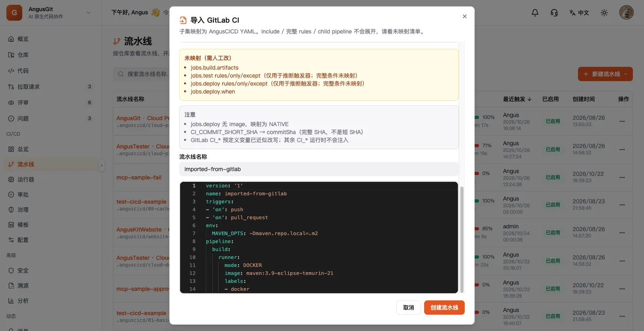Click the 安全 shield icon
Image resolution: width=644 pixels, height=331 pixels.
pyautogui.click(x=11, y=271)
